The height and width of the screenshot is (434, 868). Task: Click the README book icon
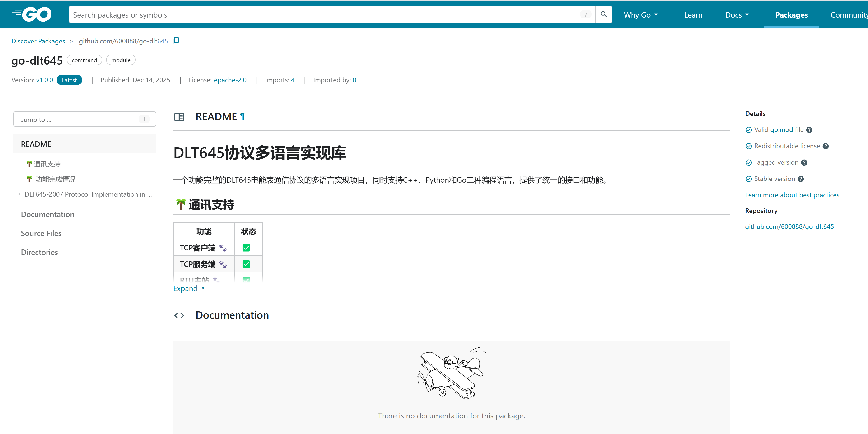[x=179, y=117]
